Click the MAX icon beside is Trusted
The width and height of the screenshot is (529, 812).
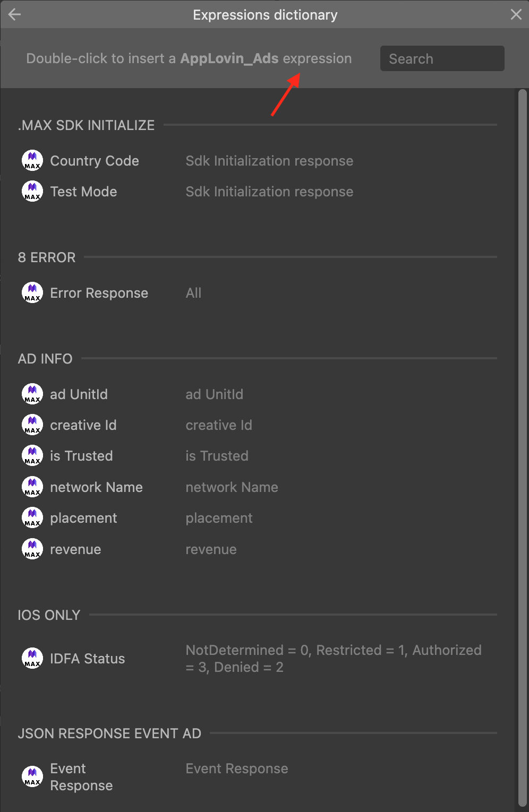32,456
